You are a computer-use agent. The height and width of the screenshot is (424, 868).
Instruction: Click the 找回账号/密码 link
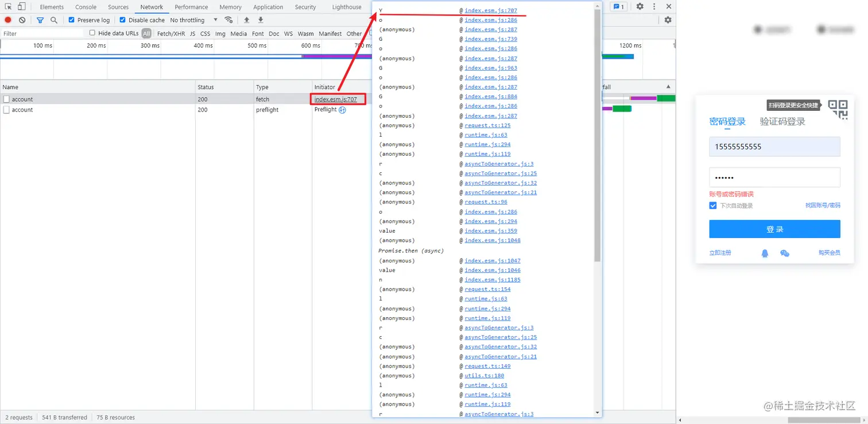click(823, 206)
